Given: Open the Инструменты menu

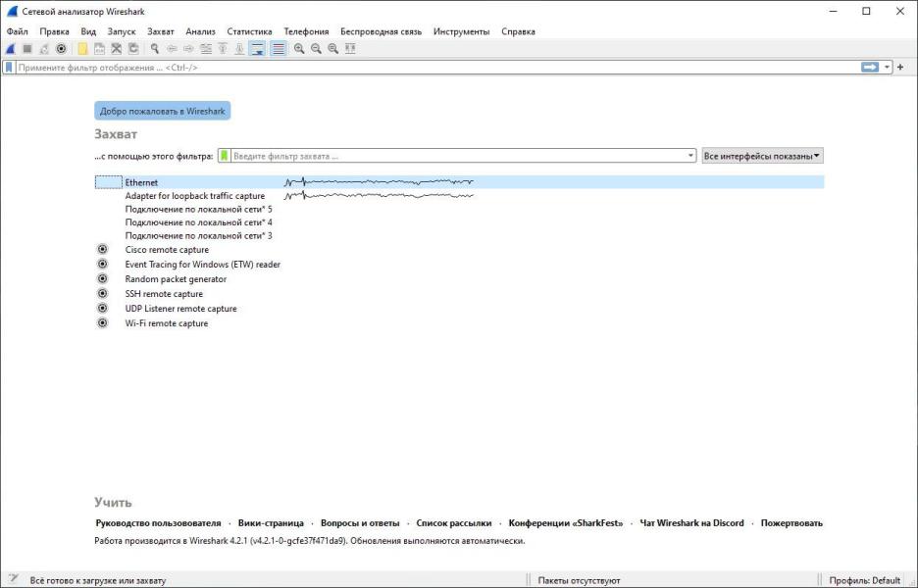Looking at the screenshot, I should pyautogui.click(x=461, y=31).
